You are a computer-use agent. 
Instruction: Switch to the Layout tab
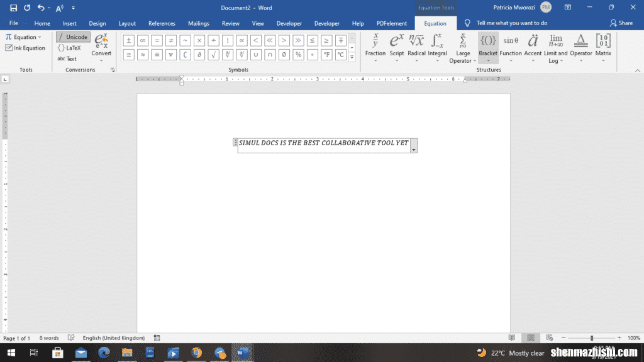click(x=127, y=23)
